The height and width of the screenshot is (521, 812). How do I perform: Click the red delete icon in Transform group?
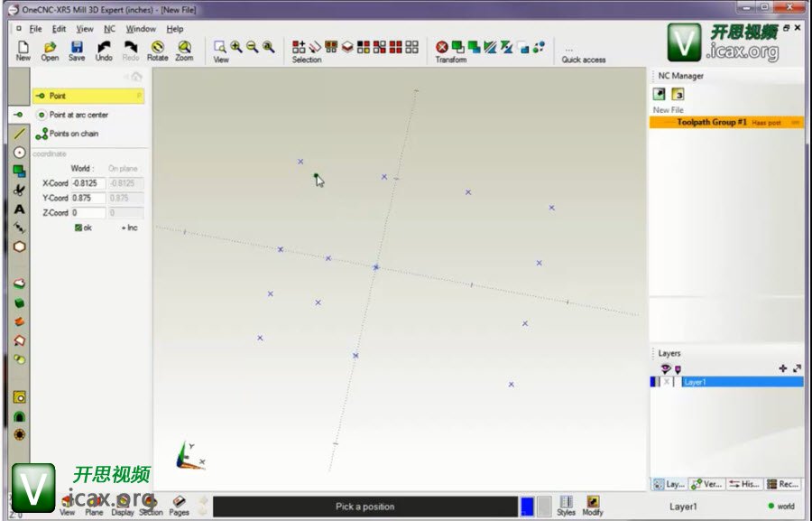442,47
